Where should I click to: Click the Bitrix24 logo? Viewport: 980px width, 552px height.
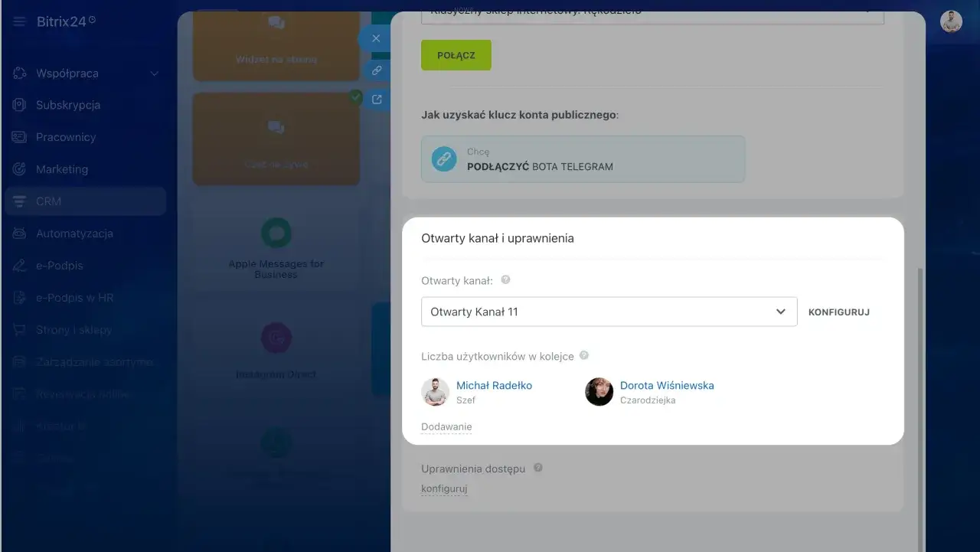point(66,21)
